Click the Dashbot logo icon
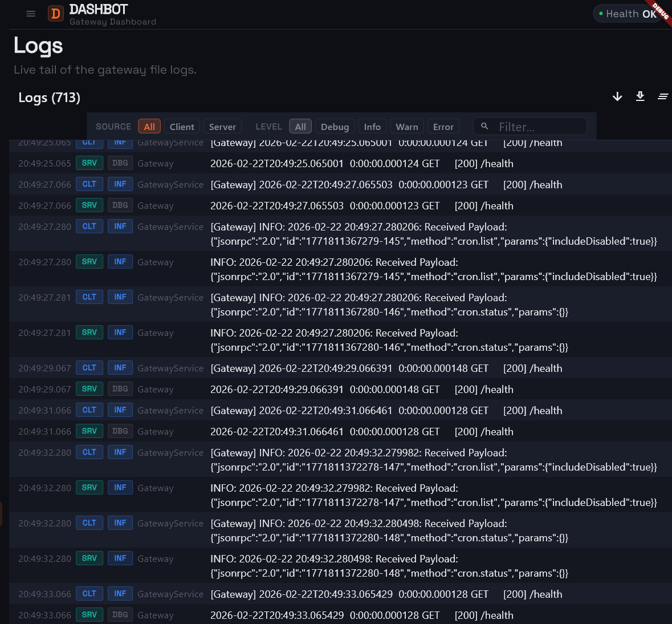This screenshot has height=624, width=672. [55, 13]
